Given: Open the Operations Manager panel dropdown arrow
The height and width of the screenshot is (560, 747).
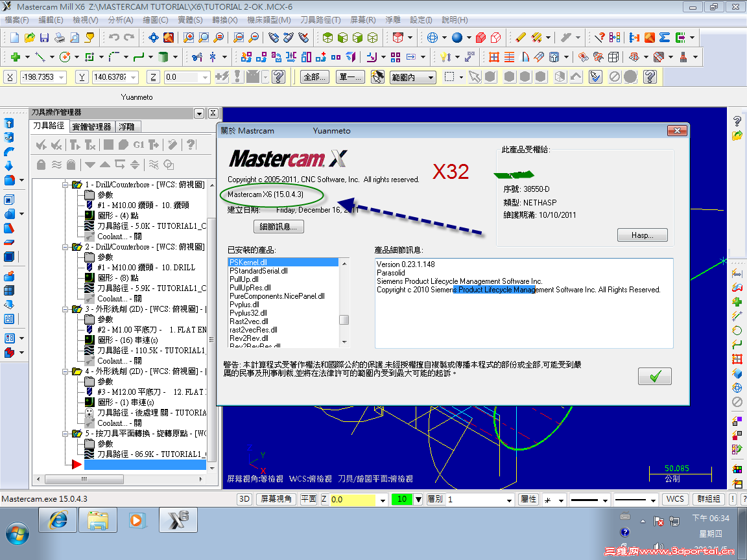Looking at the screenshot, I should click(x=199, y=113).
